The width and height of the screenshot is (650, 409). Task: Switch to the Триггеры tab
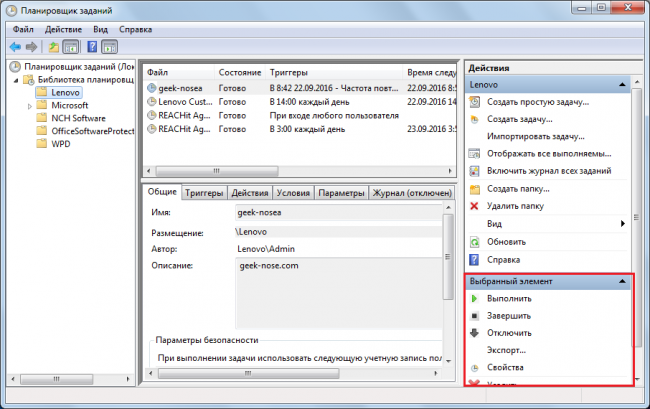click(x=204, y=193)
